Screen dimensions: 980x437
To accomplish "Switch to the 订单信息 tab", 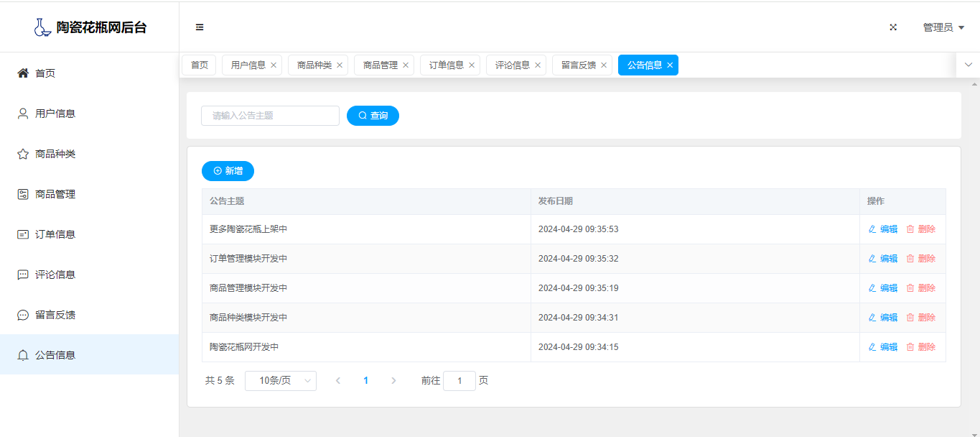I will [x=446, y=65].
